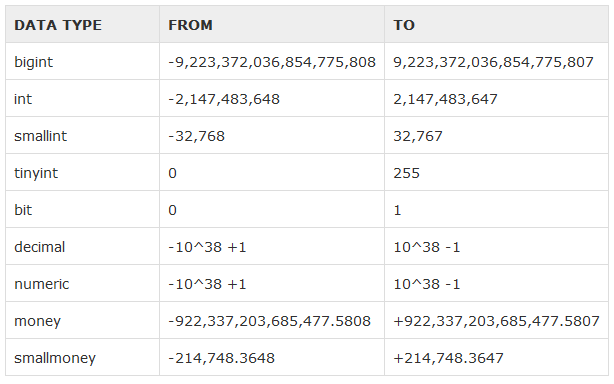Click the DATA TYPE column header

58,25
